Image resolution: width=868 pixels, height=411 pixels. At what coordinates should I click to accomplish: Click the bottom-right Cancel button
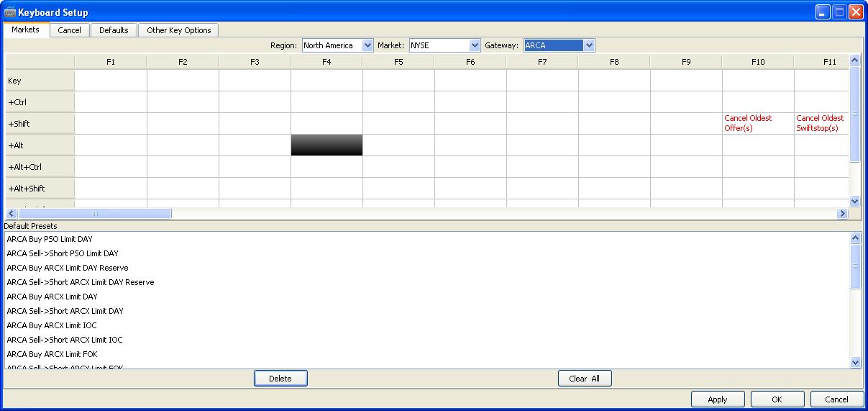point(836,399)
